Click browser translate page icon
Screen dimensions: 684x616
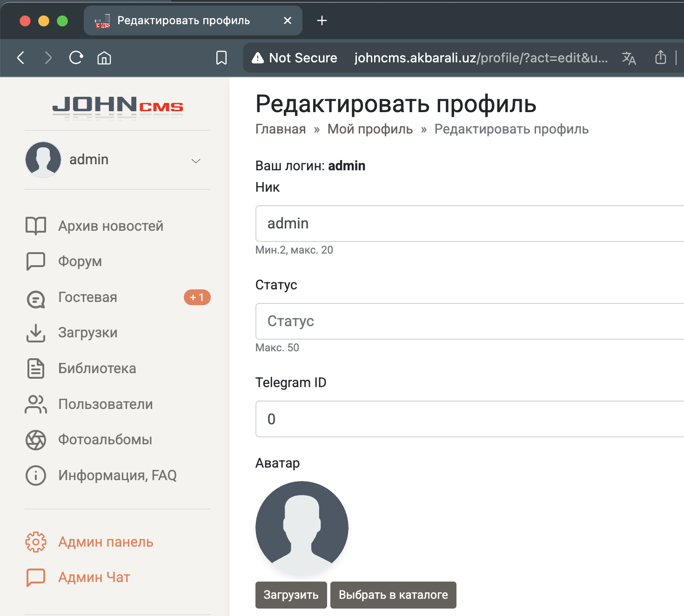click(x=629, y=58)
